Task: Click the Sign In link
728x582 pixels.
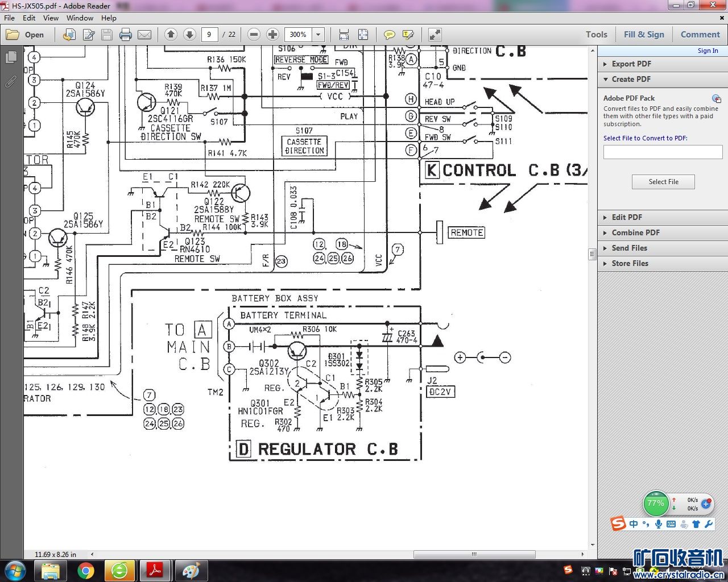Action: [708, 51]
